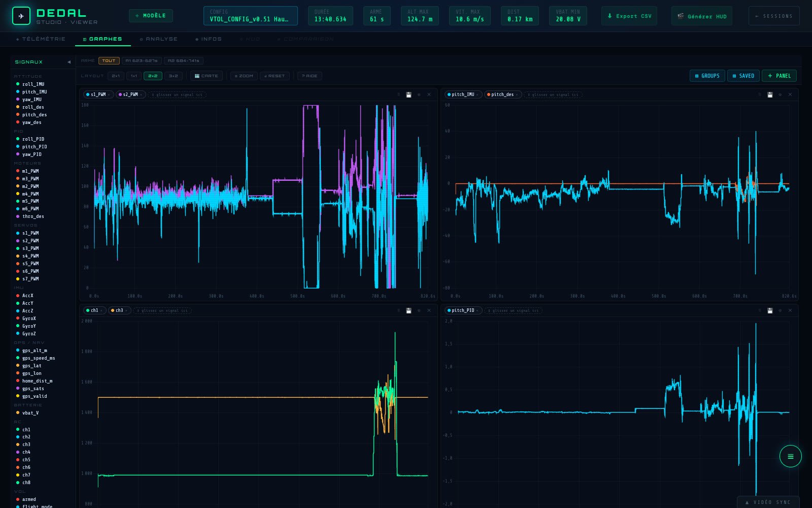Close the pitch_PID graph panel

tap(790, 310)
